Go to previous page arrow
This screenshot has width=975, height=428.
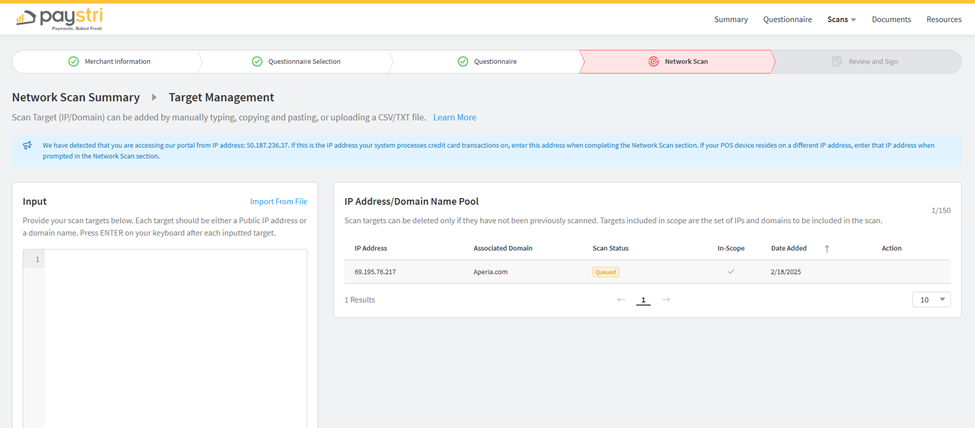[621, 300]
